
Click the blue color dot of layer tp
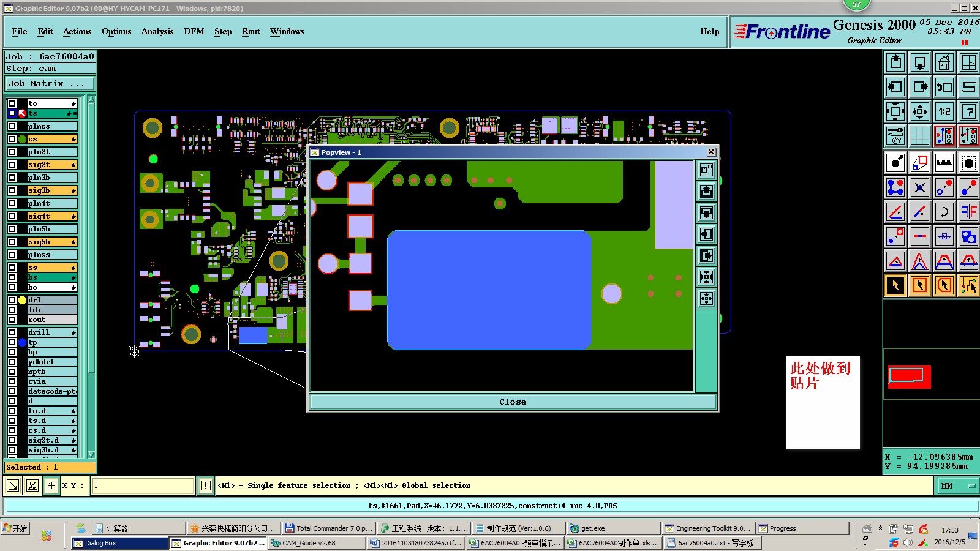pyautogui.click(x=22, y=342)
